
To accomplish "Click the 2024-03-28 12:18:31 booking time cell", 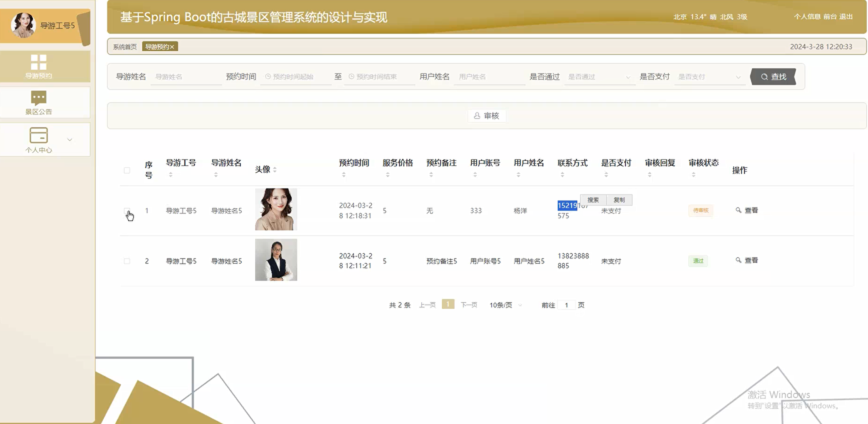I will pos(356,211).
